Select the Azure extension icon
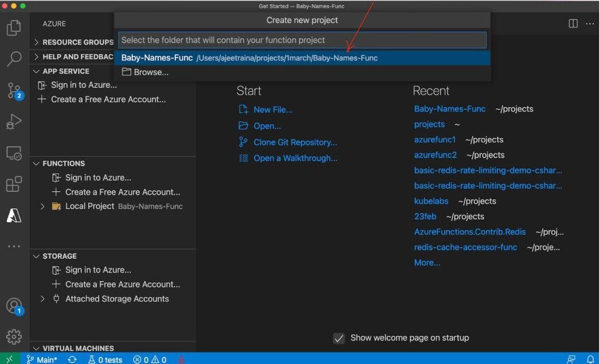The image size is (600, 364). coord(14,215)
